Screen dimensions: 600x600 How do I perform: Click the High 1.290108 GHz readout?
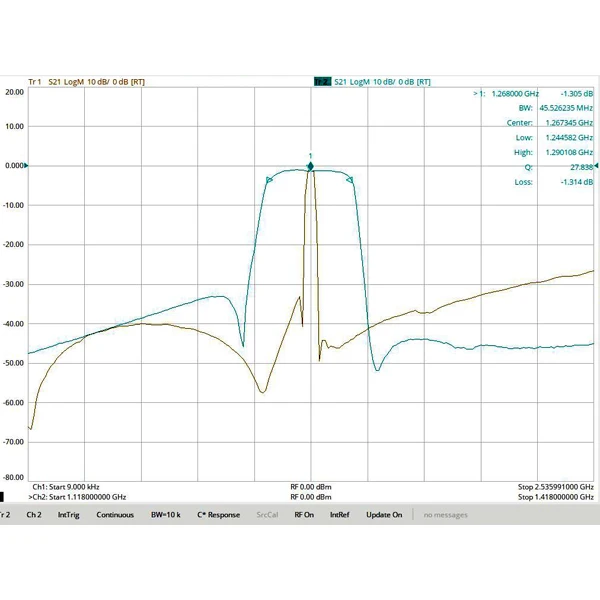(553, 152)
